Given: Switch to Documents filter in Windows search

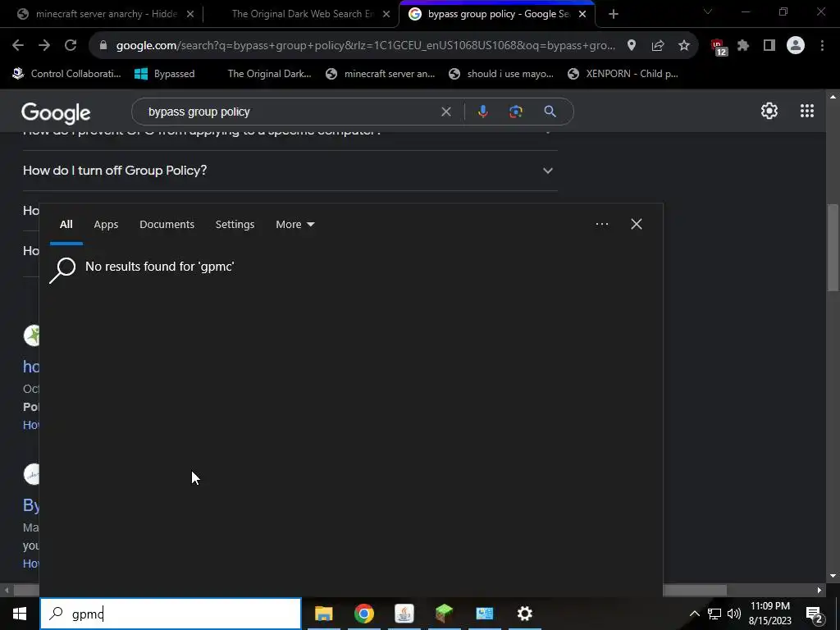Looking at the screenshot, I should pyautogui.click(x=167, y=225).
